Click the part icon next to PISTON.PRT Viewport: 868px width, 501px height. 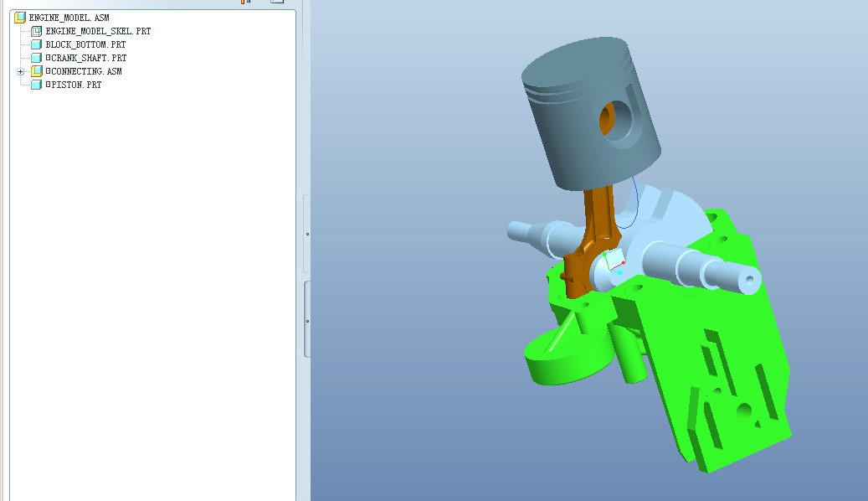click(x=37, y=85)
